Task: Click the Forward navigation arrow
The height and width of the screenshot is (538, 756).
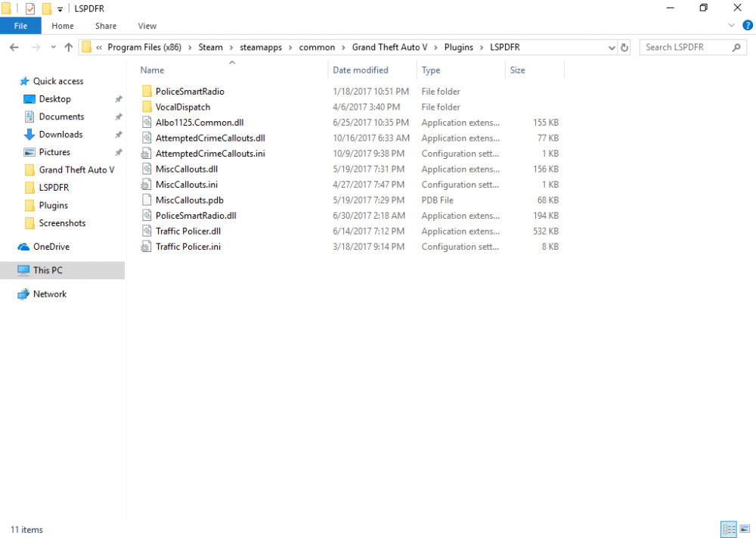Action: pos(36,47)
